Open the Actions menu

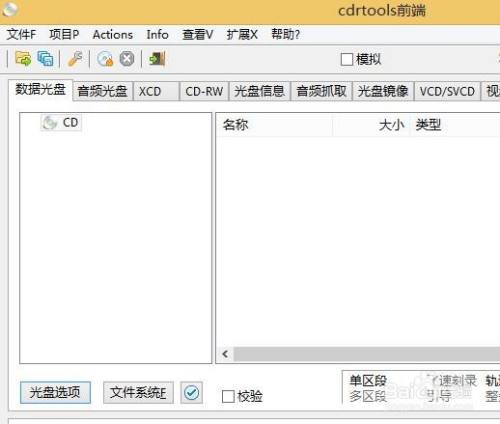tap(113, 34)
